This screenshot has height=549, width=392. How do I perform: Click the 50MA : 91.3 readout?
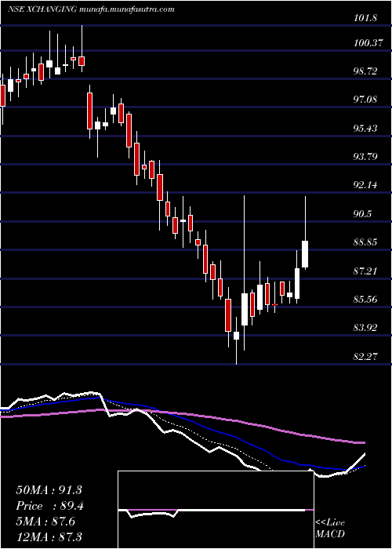(49, 490)
